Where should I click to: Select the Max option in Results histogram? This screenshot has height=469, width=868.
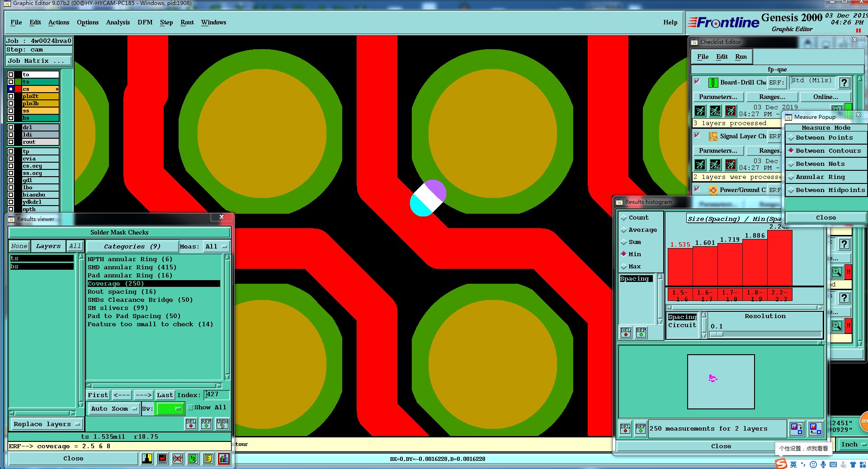coord(631,267)
